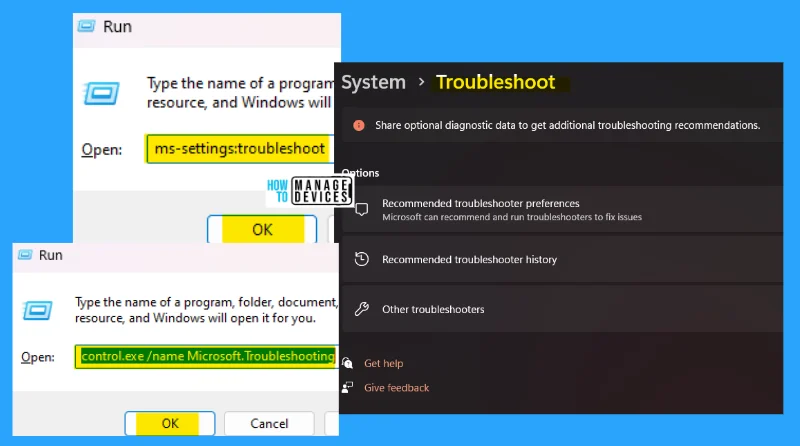Viewport: 800px width, 446px height.
Task: Click the Open: label in lower Run dialog
Action: [x=38, y=357]
